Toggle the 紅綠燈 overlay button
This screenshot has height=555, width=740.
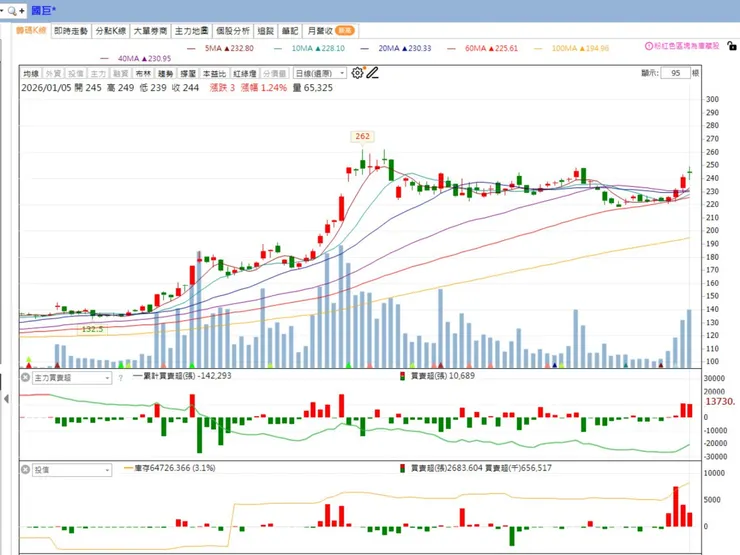244,74
